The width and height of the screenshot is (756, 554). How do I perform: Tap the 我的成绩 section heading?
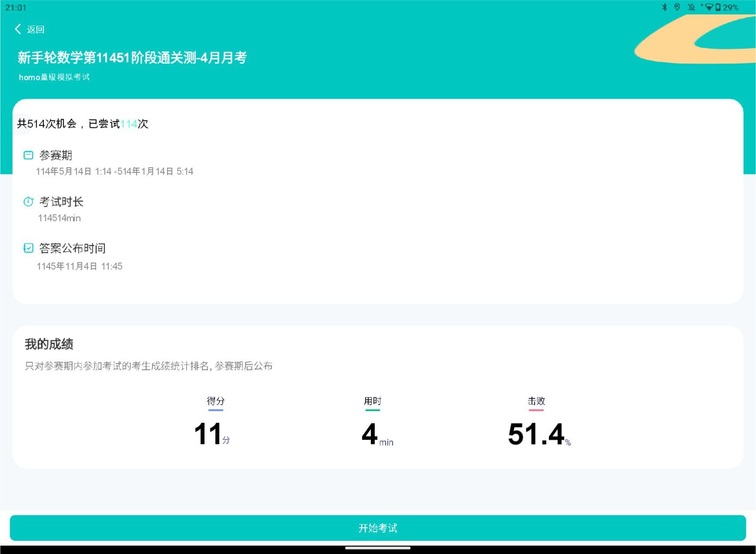49,344
